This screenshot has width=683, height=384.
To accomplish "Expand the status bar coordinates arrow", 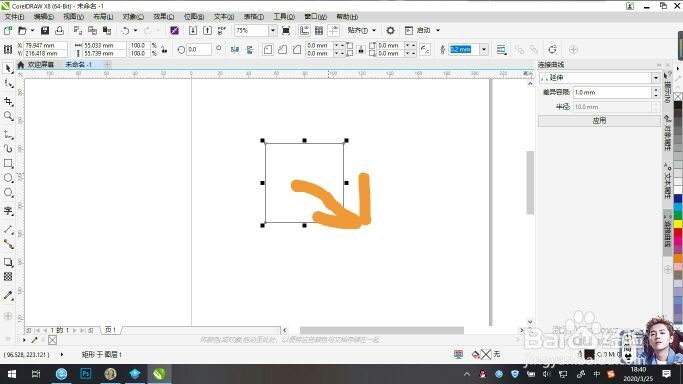I will [62, 354].
